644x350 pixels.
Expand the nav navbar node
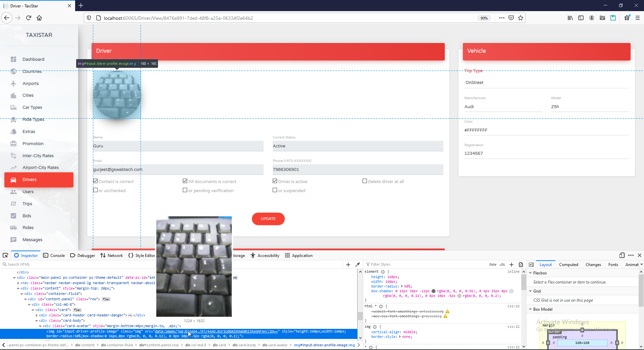point(18,283)
